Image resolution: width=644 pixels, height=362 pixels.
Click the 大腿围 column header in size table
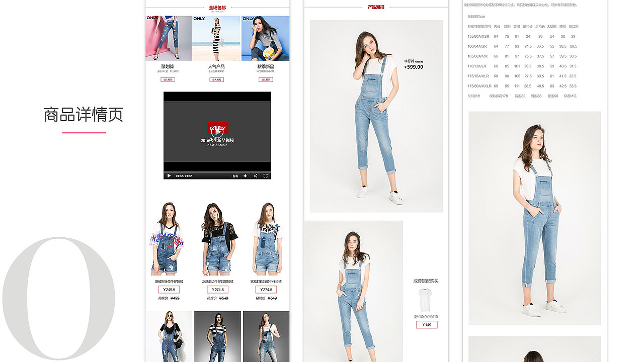[552, 26]
